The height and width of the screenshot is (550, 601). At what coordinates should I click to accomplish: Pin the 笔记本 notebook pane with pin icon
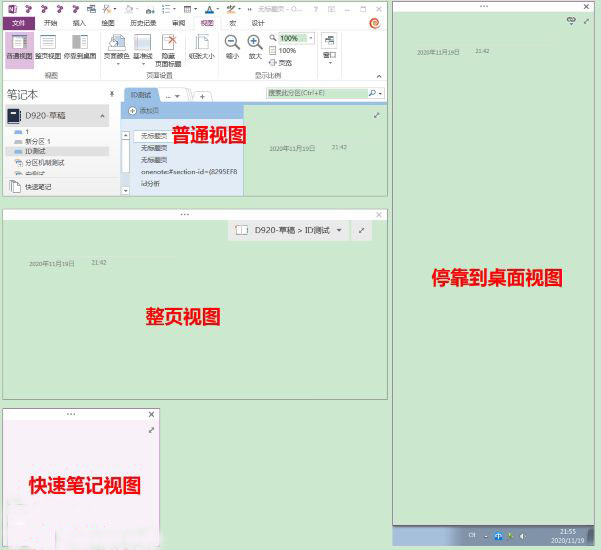pyautogui.click(x=112, y=94)
